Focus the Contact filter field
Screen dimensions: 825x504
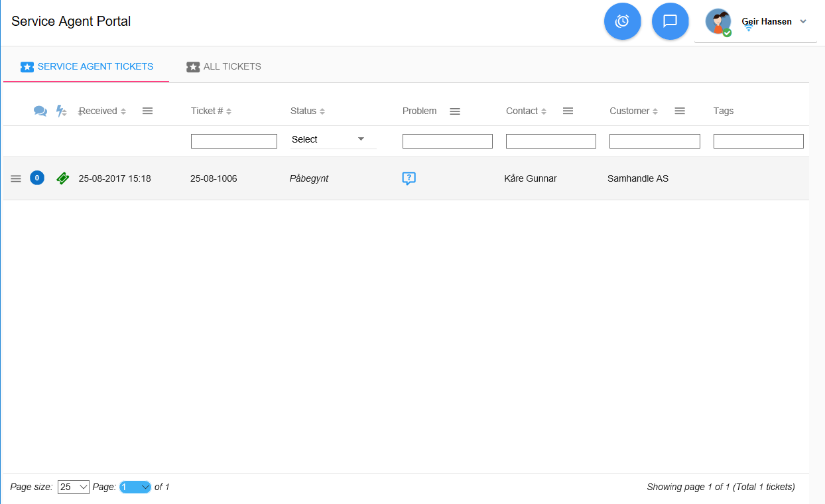pos(551,141)
